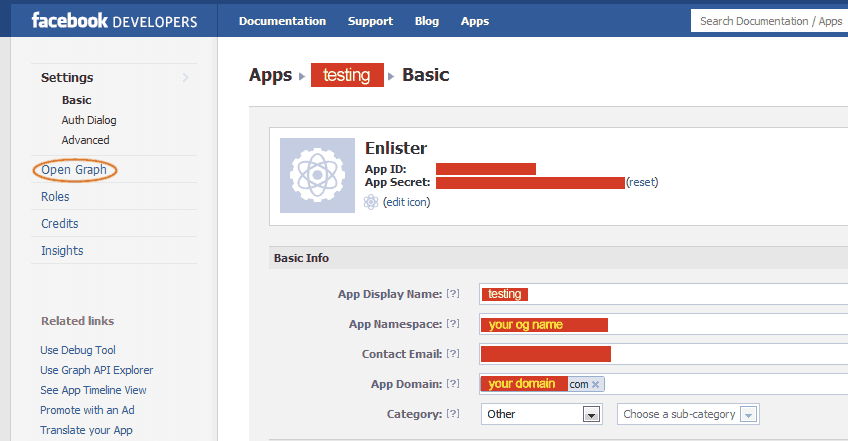The width and height of the screenshot is (848, 441).
Task: Click the Contact Email field
Action: (664, 354)
